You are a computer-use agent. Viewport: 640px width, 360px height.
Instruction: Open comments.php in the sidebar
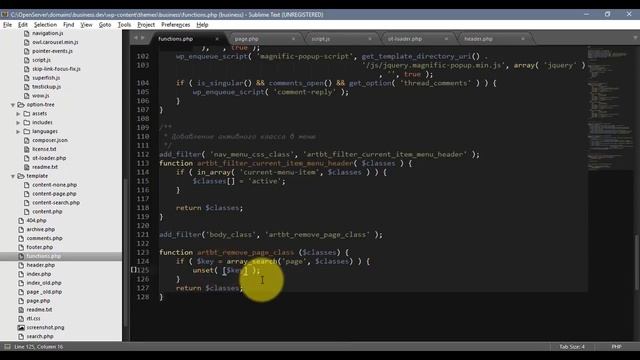pos(44,238)
